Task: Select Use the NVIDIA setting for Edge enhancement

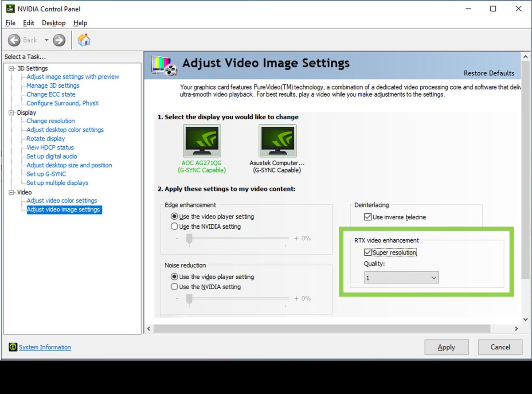Action: coord(175,226)
